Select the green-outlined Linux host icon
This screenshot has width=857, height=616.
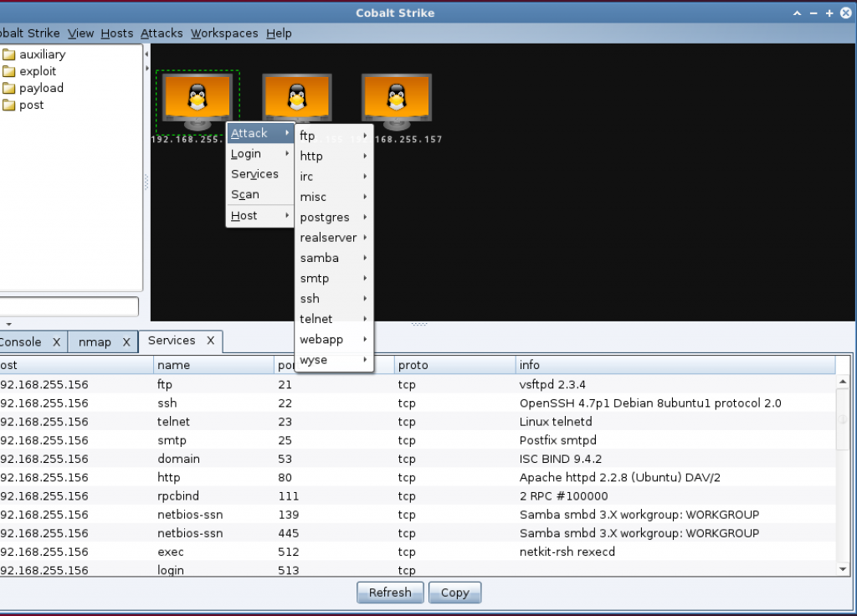coord(198,100)
